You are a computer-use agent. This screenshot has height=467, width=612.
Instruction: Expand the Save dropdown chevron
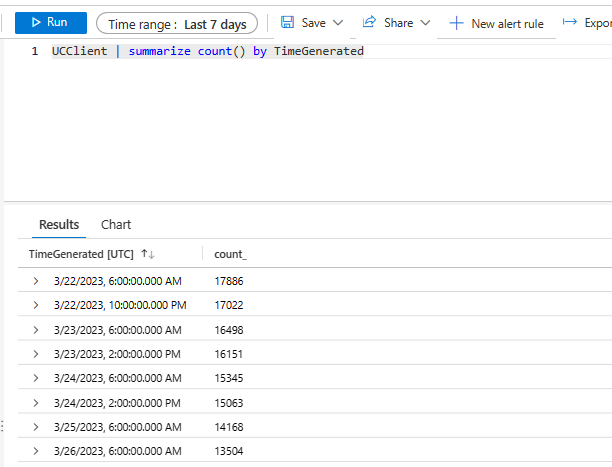pyautogui.click(x=337, y=22)
